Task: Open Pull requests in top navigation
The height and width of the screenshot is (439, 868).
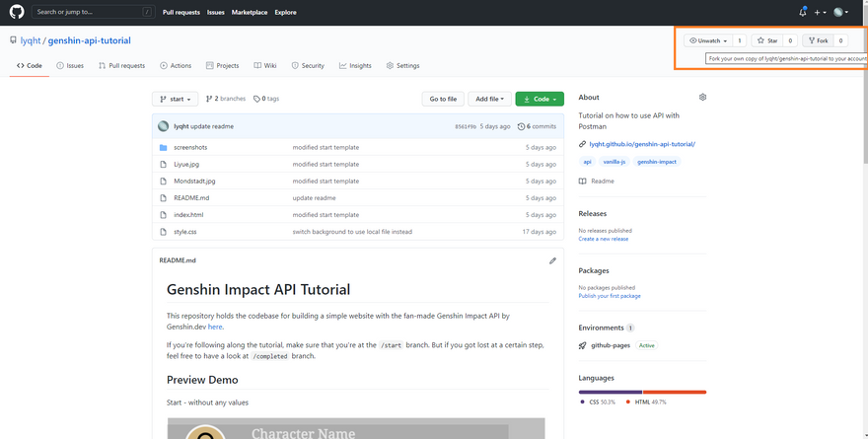Action: [x=181, y=12]
